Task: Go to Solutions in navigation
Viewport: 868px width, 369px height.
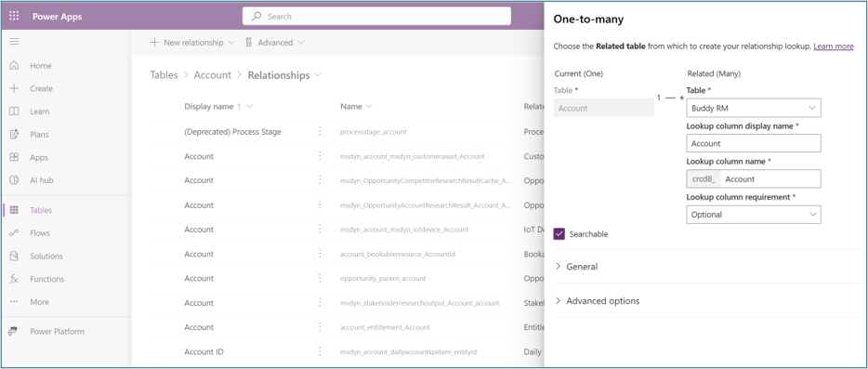Action: [x=46, y=256]
